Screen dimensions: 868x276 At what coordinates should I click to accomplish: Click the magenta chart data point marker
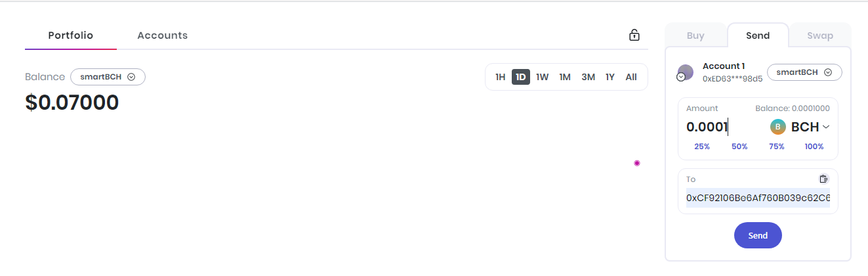(636, 163)
